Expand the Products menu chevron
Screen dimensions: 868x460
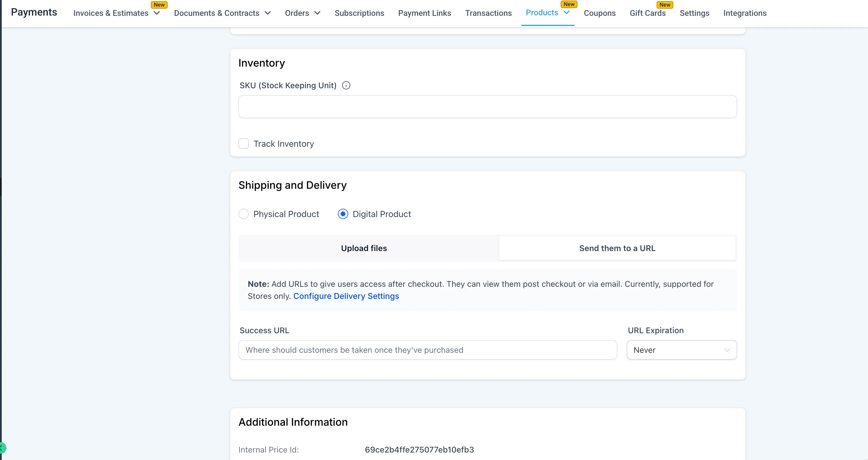pos(567,12)
